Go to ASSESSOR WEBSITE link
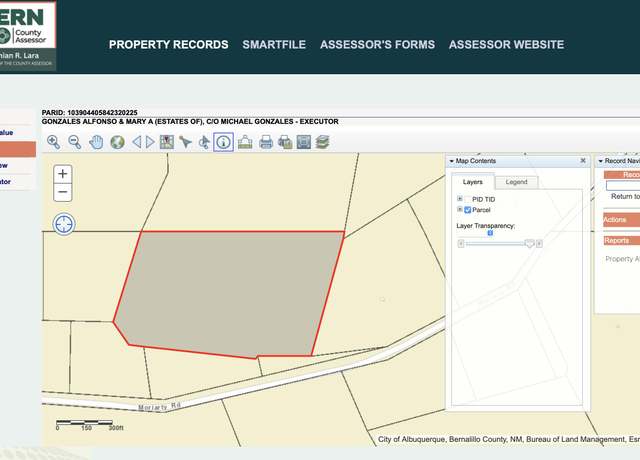 coord(507,44)
